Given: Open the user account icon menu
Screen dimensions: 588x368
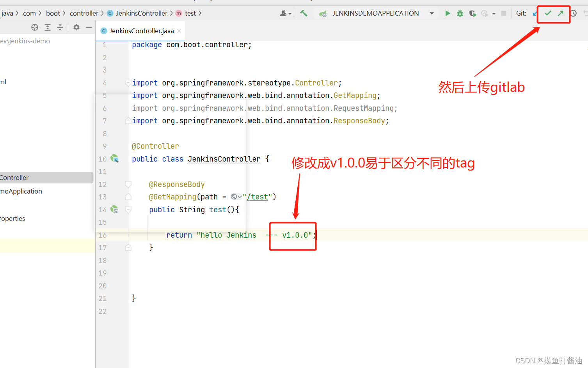Looking at the screenshot, I should coord(286,13).
